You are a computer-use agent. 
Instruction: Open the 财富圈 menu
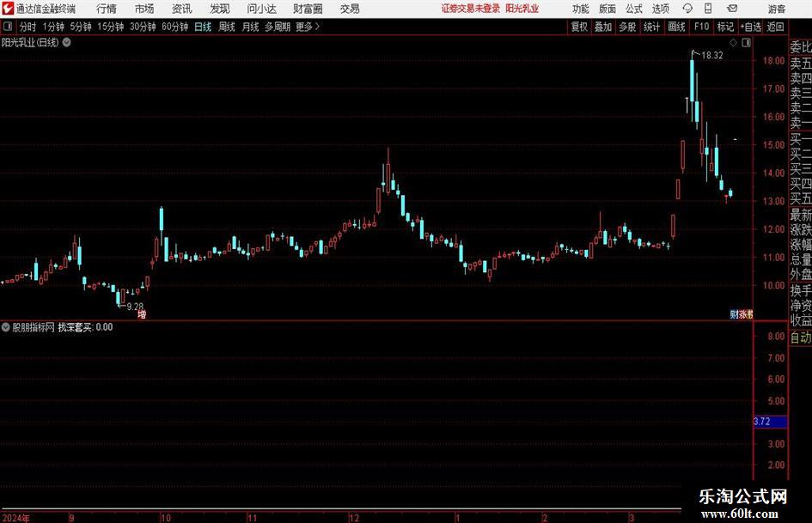click(308, 9)
